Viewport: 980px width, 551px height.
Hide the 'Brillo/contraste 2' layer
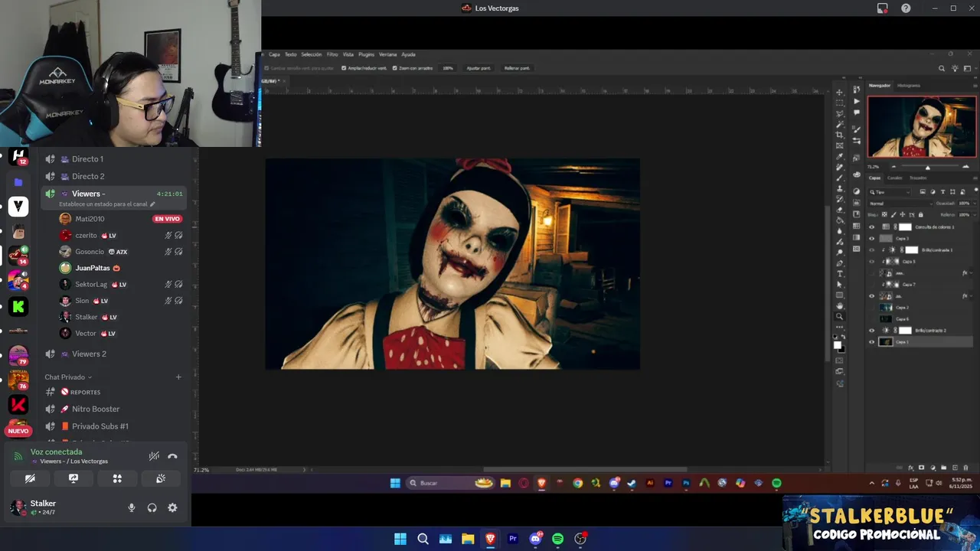(x=871, y=331)
